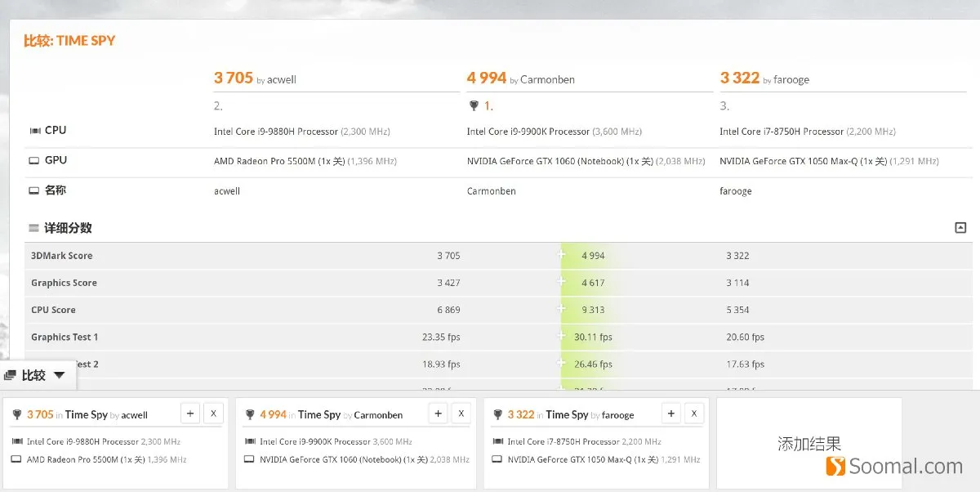Click the plus marker on the 3DMark Score row
Viewport: 980px width, 492px height.
click(562, 255)
